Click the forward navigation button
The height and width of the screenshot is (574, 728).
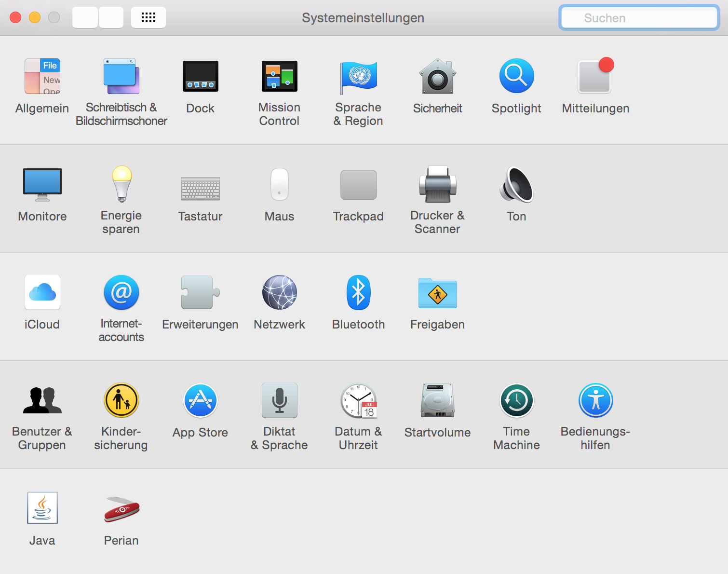coord(111,17)
